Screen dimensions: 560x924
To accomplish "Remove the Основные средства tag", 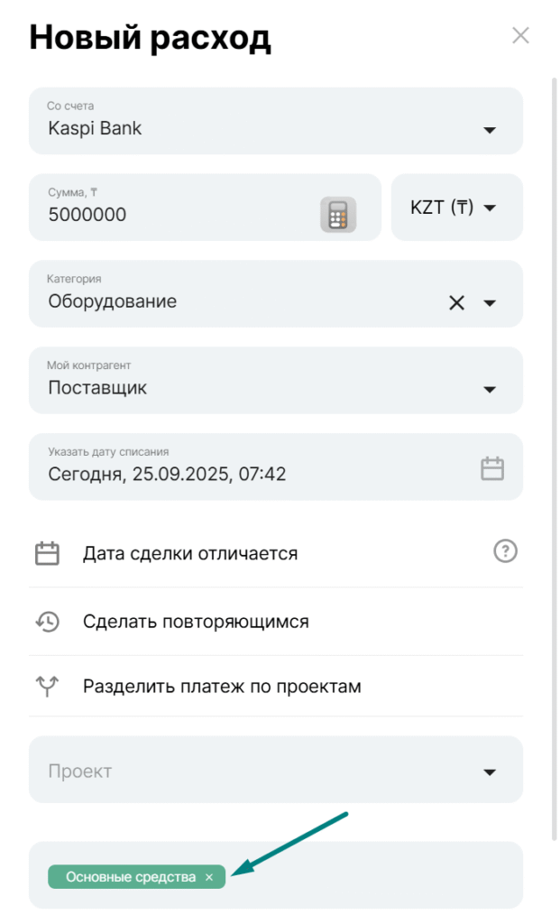I will tap(209, 876).
